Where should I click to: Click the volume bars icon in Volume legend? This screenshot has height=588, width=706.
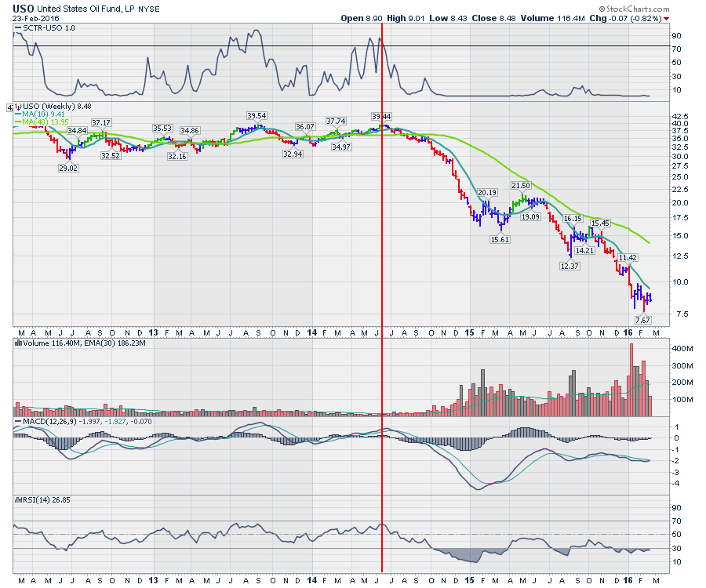[x=18, y=343]
